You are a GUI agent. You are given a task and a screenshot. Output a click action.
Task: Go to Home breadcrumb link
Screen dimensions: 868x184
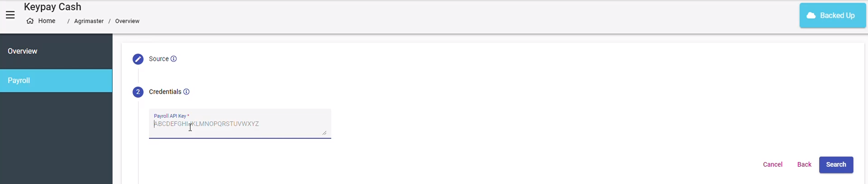click(47, 21)
